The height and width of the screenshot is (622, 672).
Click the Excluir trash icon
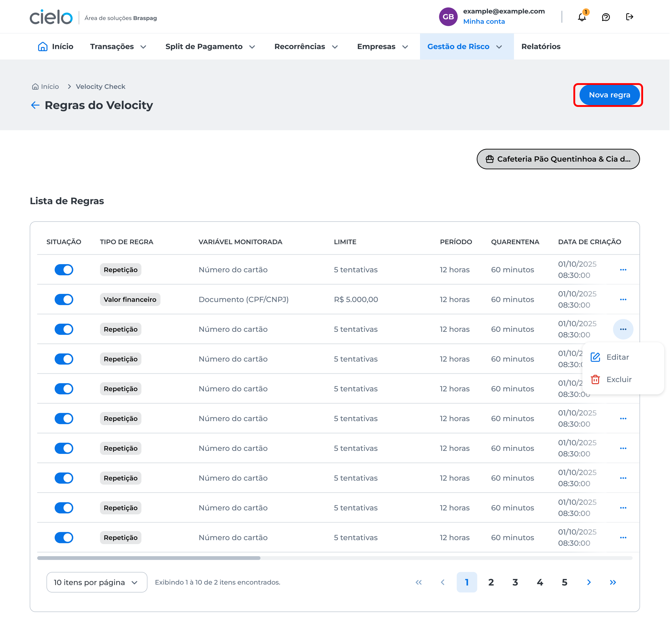pyautogui.click(x=595, y=379)
